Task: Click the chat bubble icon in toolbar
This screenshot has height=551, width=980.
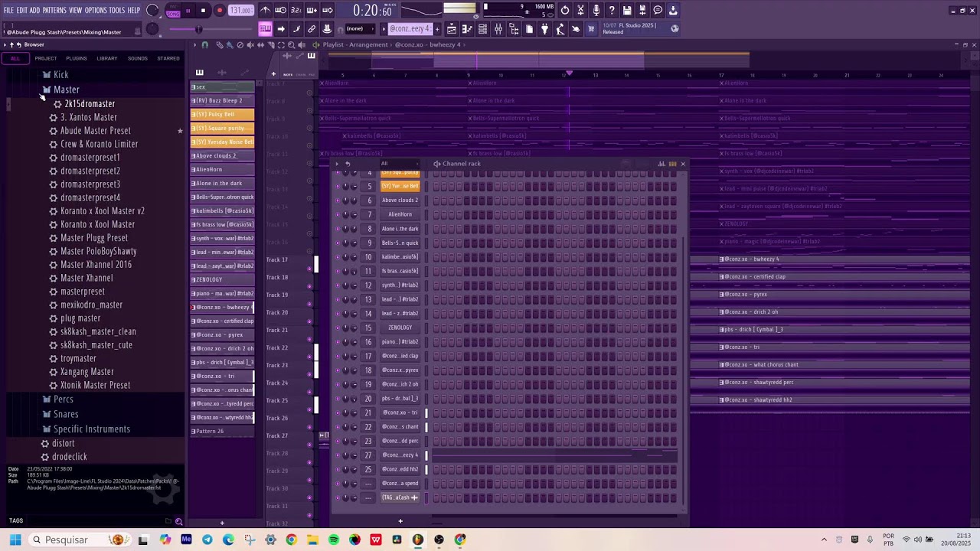Action: click(658, 11)
